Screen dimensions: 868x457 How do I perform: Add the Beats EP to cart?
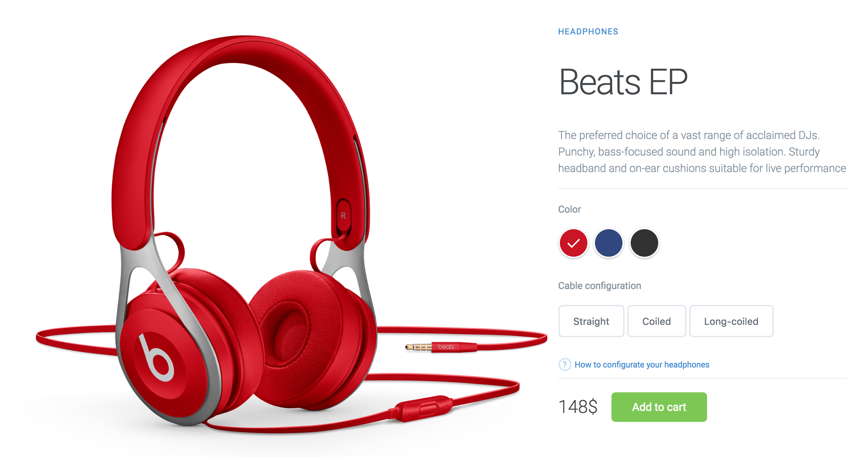[659, 407]
